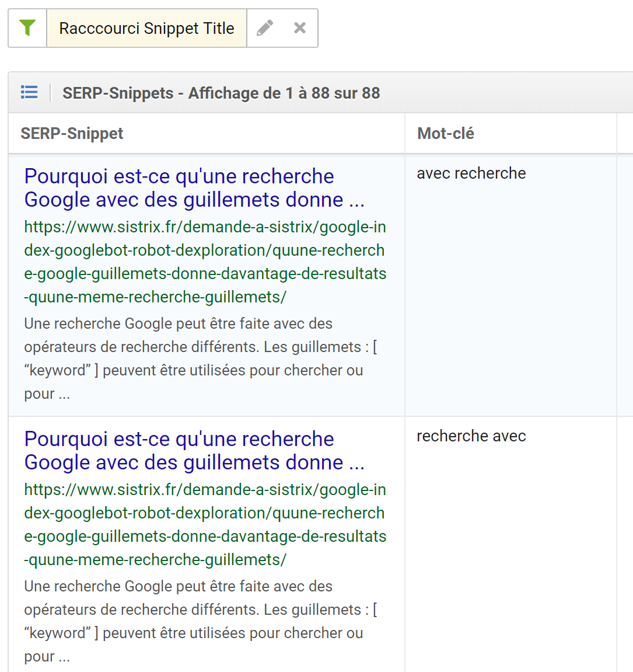Click the second line of the first snippet title

[x=194, y=200]
